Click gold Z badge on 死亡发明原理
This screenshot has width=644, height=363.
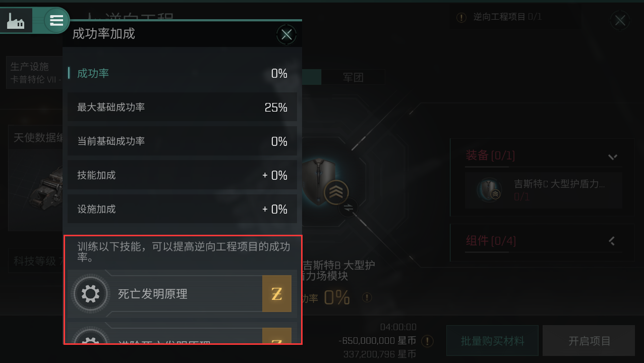(x=276, y=294)
